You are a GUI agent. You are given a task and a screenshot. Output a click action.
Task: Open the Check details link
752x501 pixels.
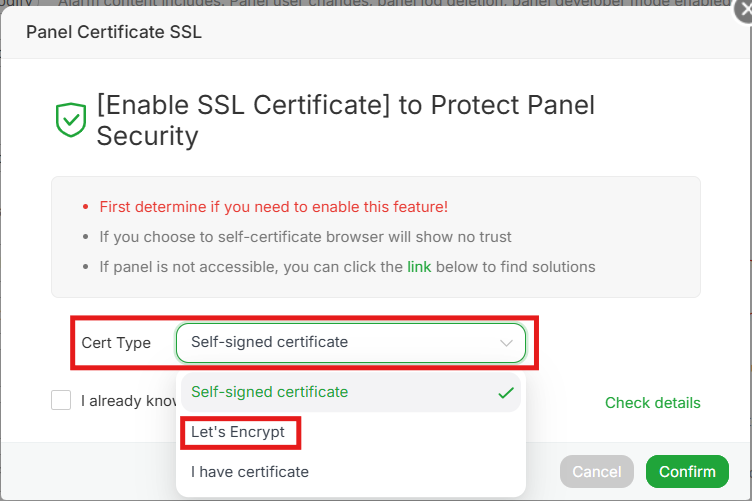[652, 403]
